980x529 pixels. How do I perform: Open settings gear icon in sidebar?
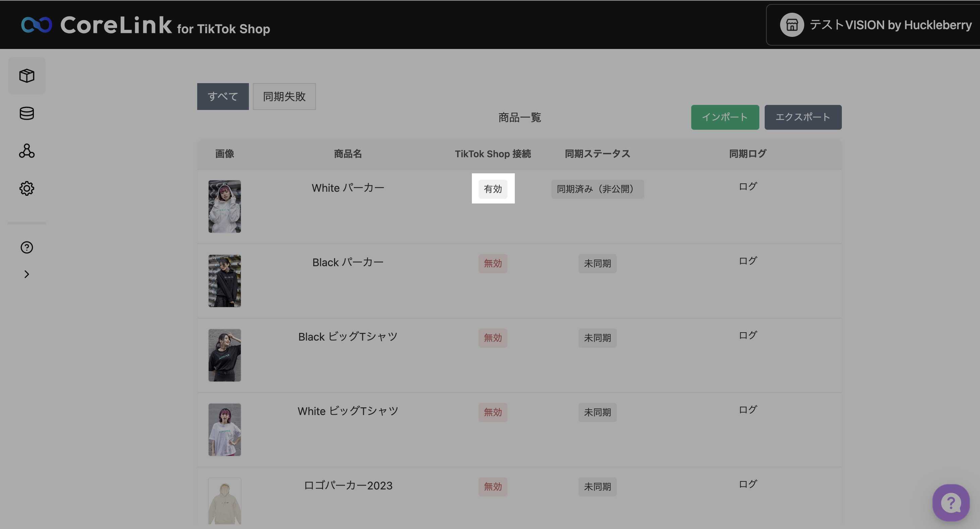pyautogui.click(x=26, y=189)
